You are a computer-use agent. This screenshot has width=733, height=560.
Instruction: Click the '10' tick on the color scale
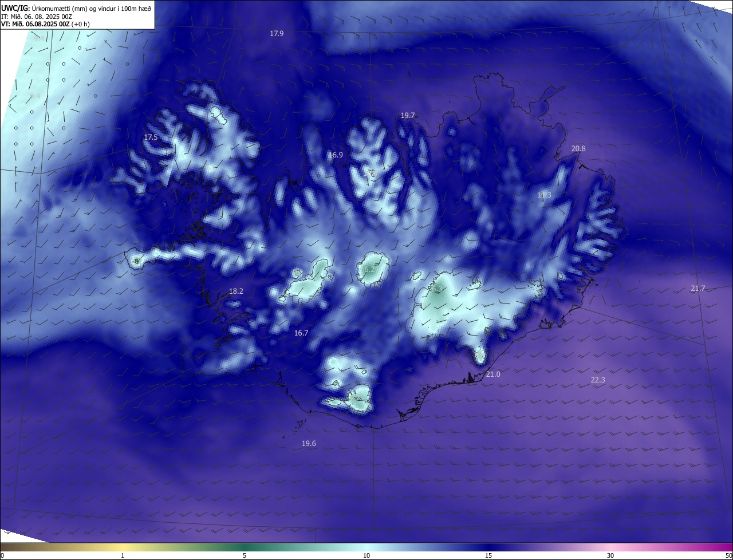pyautogui.click(x=366, y=556)
